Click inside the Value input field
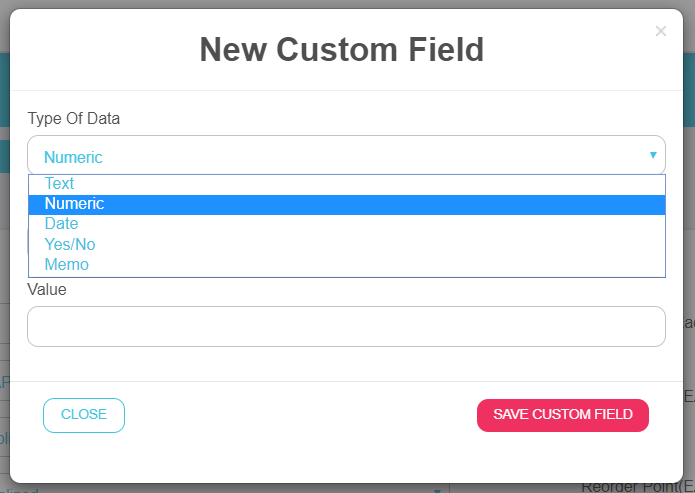The width and height of the screenshot is (695, 493). (x=346, y=327)
